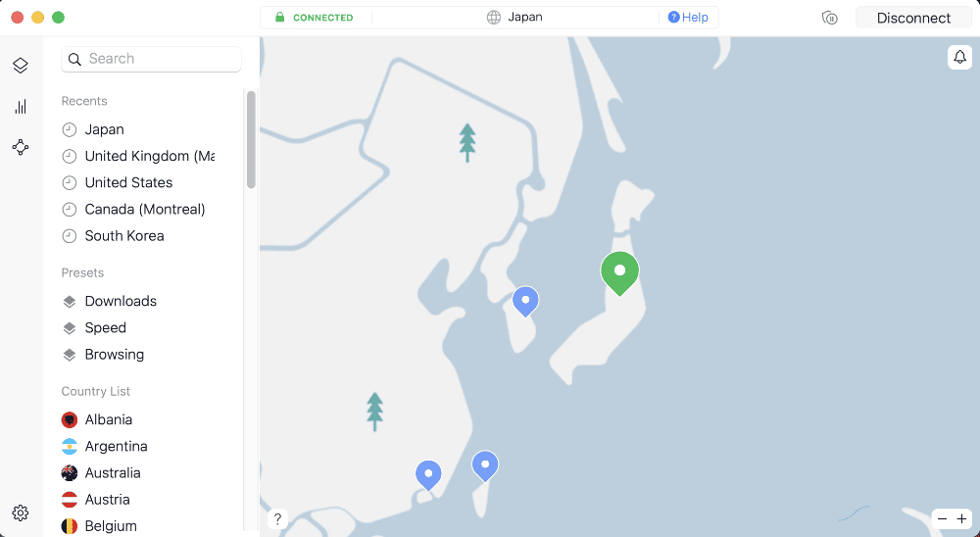
Task: Zoom out the map with minus button
Action: 942,518
